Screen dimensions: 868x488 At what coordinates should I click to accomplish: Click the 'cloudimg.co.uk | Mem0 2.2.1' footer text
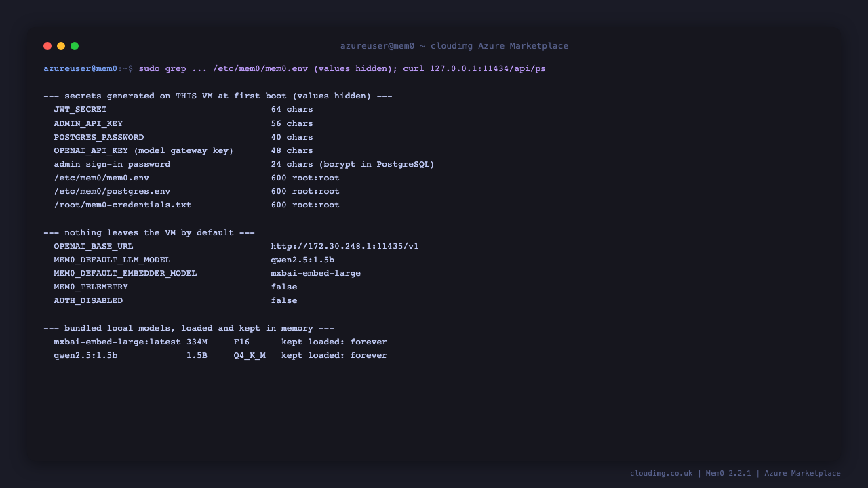690,473
